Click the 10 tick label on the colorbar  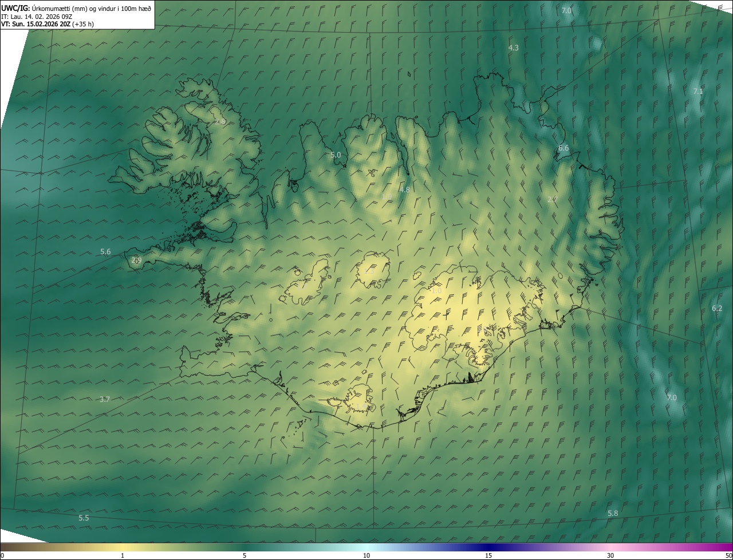[366, 555]
